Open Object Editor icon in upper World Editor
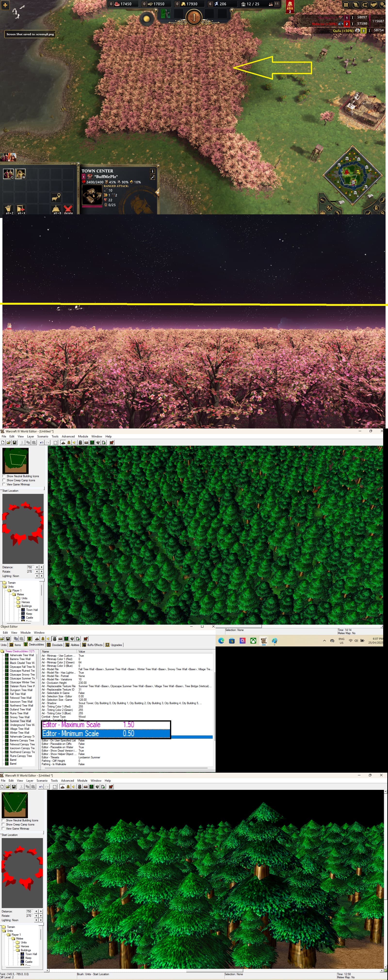Viewport: 388px width, 980px height. (81, 443)
